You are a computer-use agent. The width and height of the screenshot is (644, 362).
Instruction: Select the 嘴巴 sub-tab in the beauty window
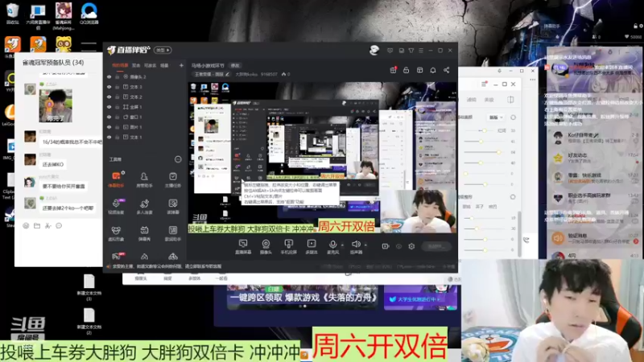coord(493,207)
